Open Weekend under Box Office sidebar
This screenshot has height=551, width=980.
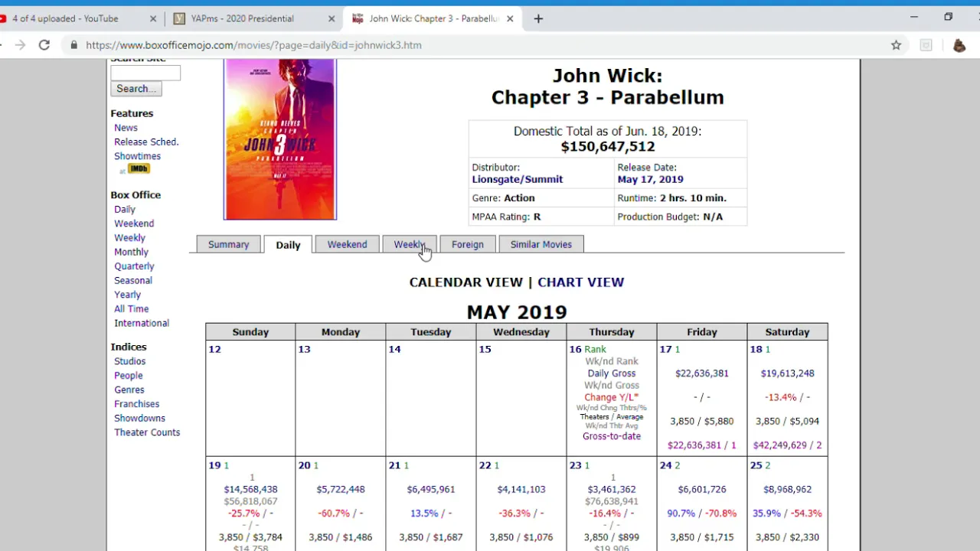(134, 223)
